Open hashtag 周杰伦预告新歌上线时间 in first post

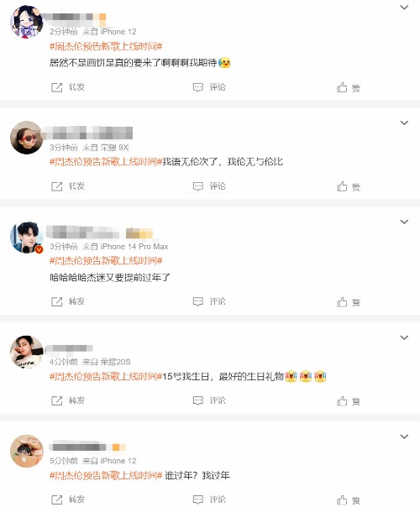(x=106, y=46)
